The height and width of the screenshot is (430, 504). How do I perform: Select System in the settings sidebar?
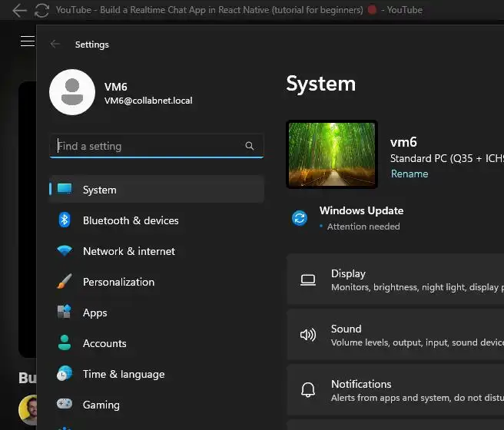(157, 190)
